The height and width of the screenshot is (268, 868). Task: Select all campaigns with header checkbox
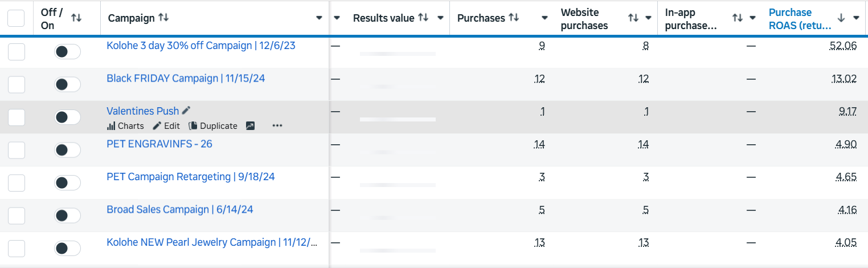coord(16,18)
